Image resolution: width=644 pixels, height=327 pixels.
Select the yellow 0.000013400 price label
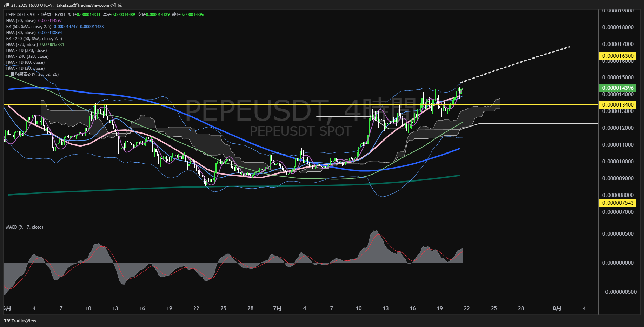tap(618, 105)
